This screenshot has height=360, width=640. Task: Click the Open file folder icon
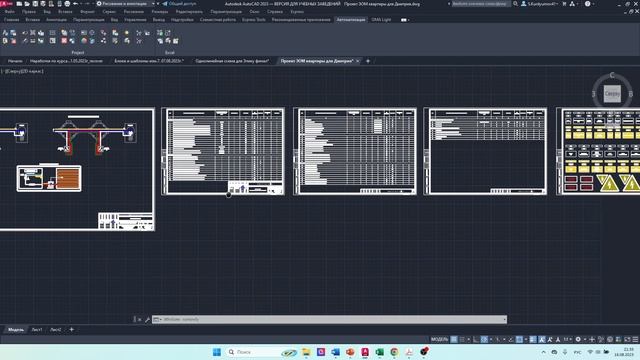(27, 4)
